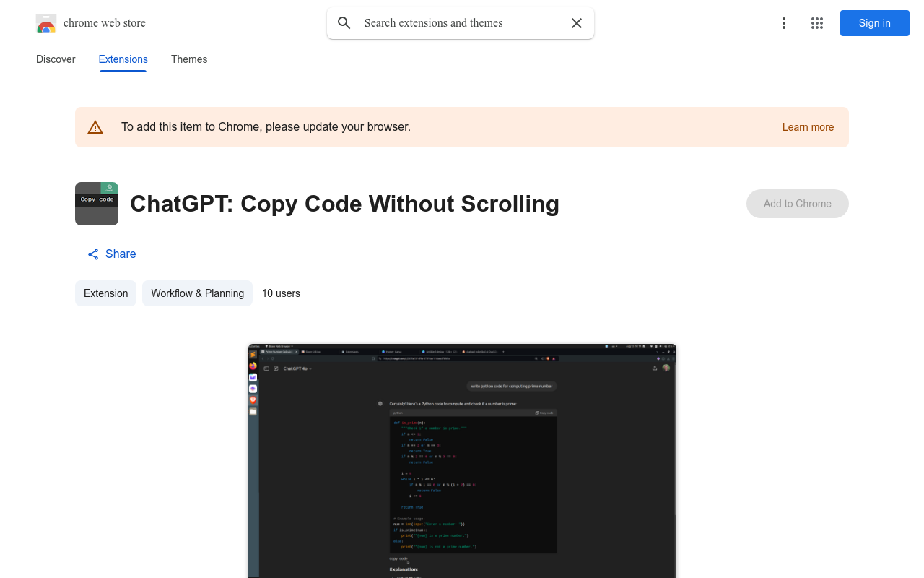Image resolution: width=924 pixels, height=578 pixels.
Task: Click the chrome web store title text
Action: click(105, 23)
